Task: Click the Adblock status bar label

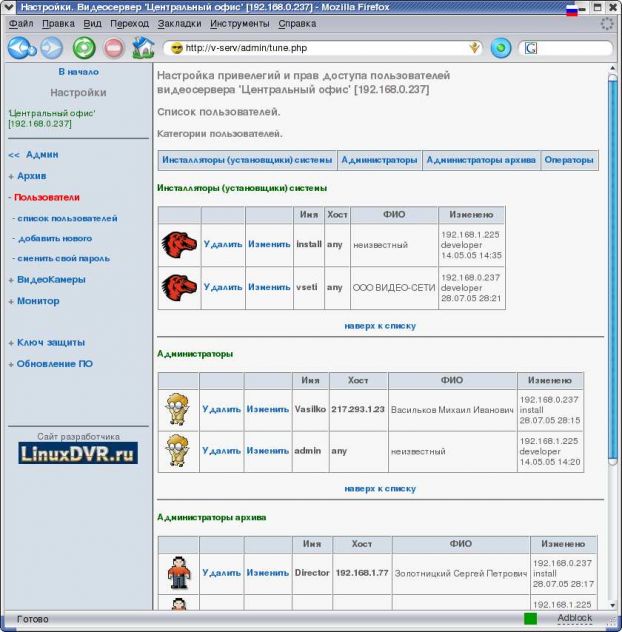Action: (574, 618)
